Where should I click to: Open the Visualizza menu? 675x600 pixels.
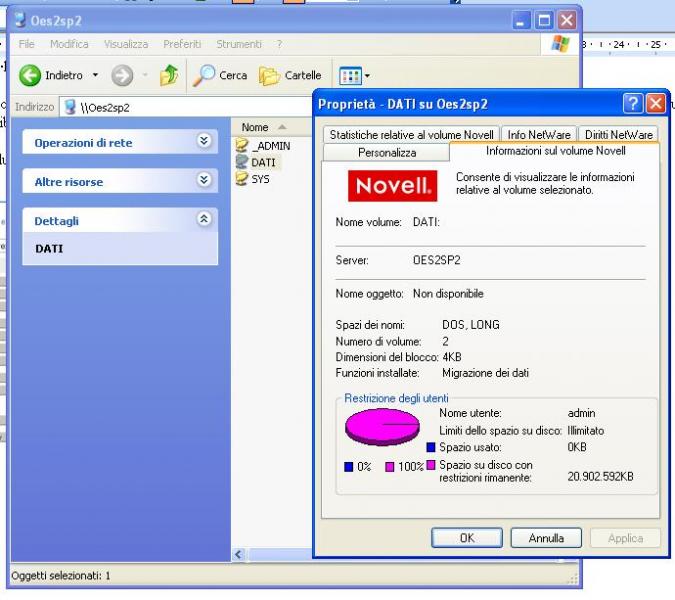click(126, 44)
